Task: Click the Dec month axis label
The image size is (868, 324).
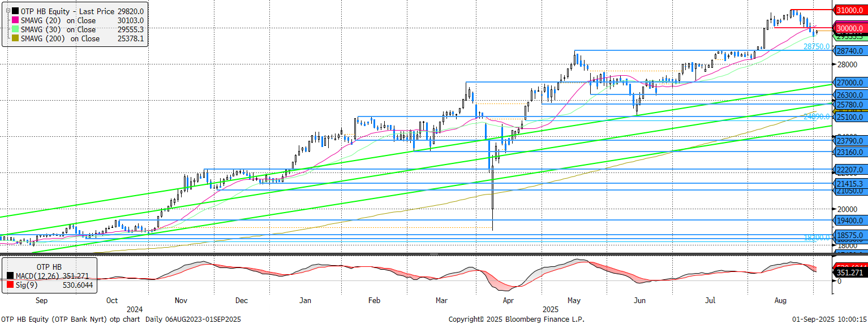Action: [242, 301]
